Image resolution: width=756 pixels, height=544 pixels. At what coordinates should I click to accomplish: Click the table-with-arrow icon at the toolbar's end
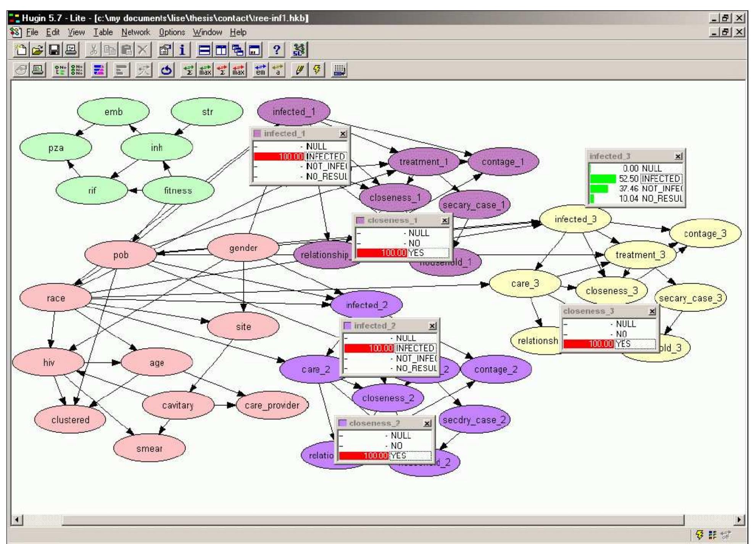(x=339, y=70)
